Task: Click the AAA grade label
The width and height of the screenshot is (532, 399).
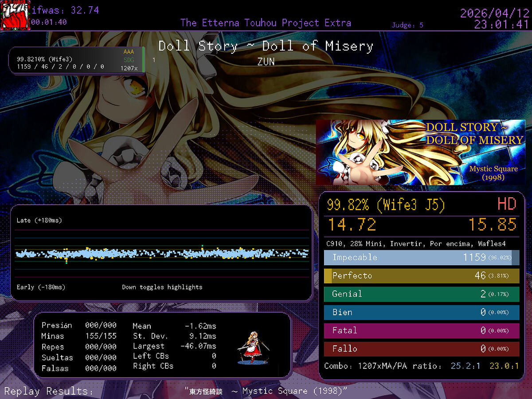Action: 129,52
